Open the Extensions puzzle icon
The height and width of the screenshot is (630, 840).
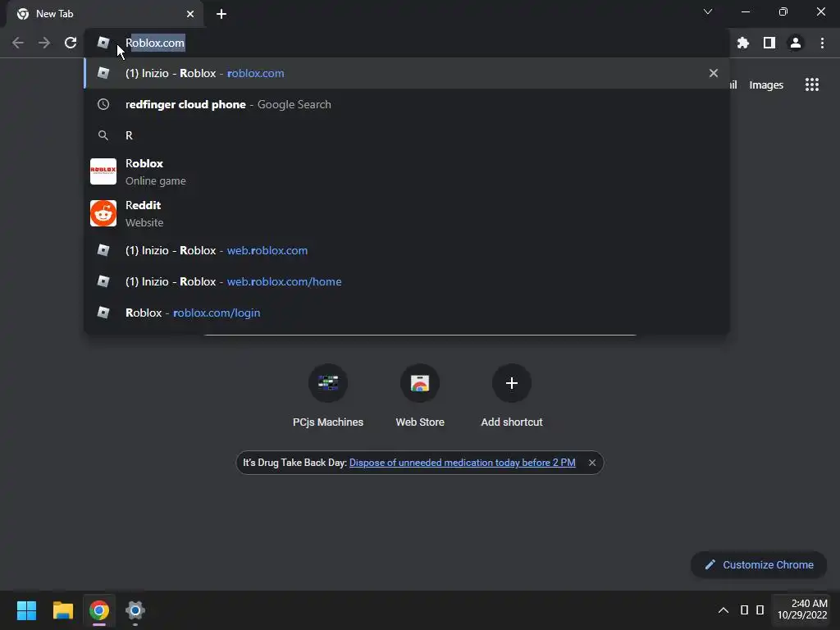(x=743, y=43)
